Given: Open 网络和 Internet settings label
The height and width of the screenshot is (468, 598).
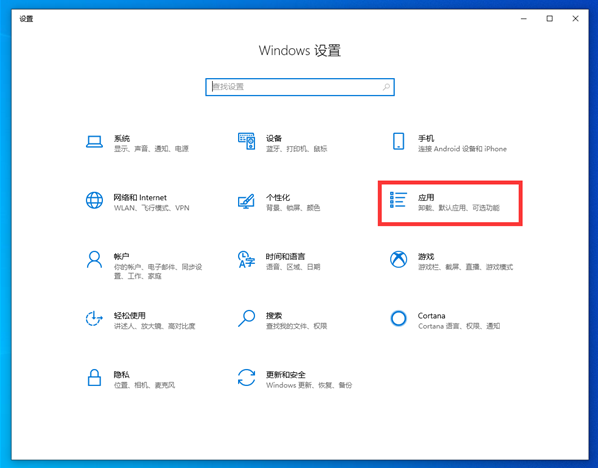Looking at the screenshot, I should point(140,198).
